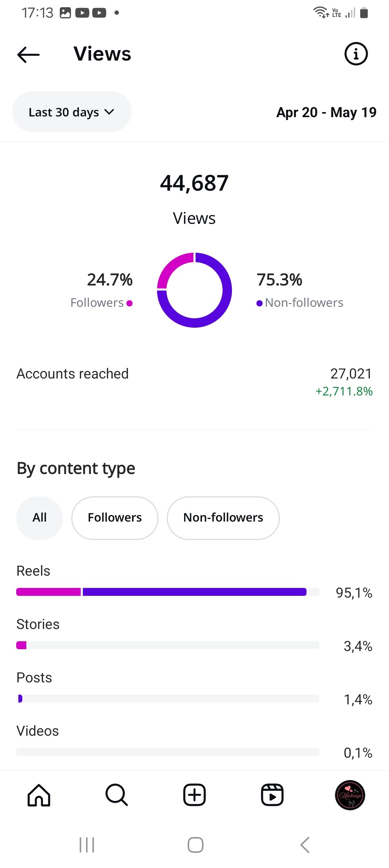Select the All content filter

(40, 518)
